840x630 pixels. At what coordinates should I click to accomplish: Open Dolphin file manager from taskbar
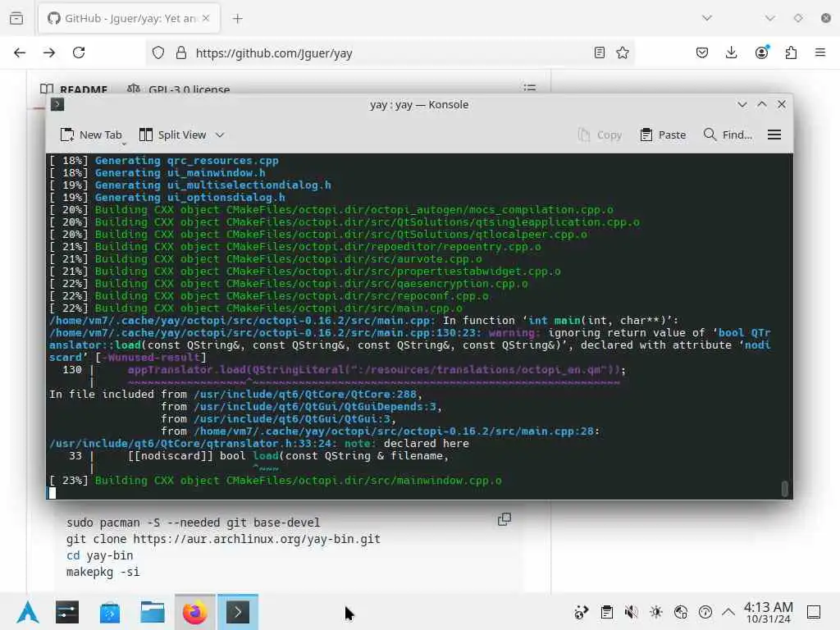click(152, 612)
